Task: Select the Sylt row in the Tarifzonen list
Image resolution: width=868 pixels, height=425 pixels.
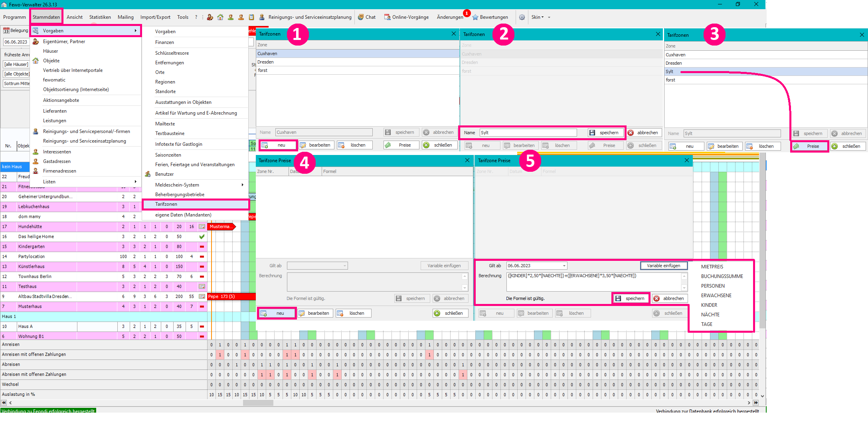Action: point(766,71)
